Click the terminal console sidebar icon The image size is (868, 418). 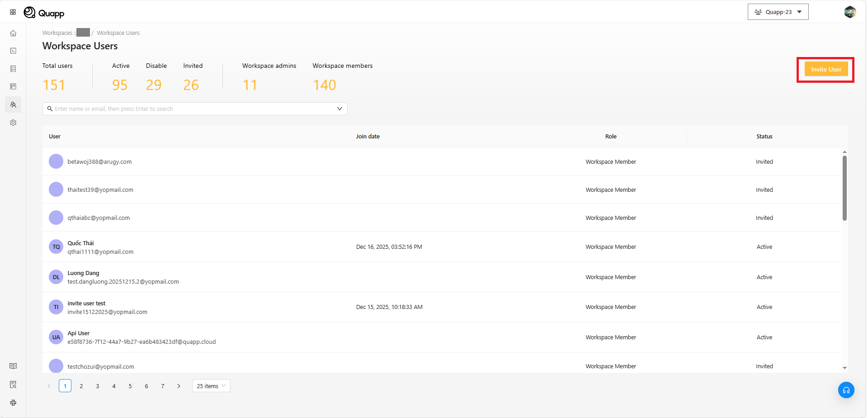tap(13, 51)
